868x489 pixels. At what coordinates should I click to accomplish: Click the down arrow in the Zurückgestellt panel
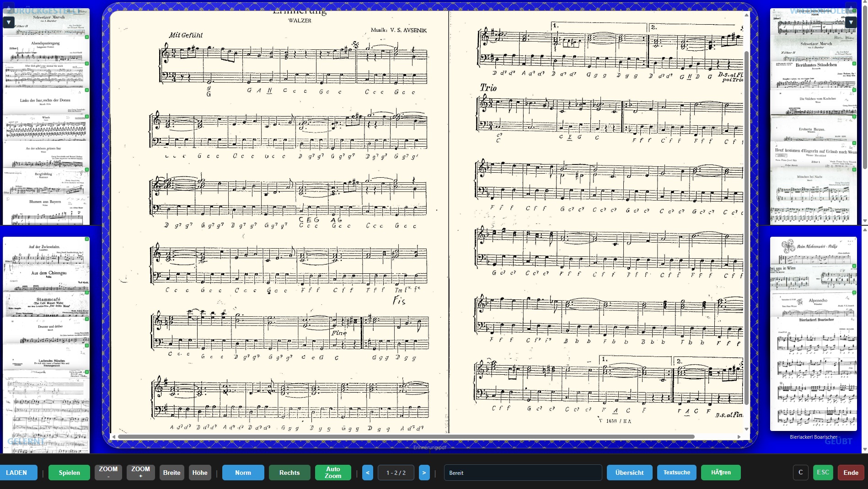pyautogui.click(x=9, y=22)
